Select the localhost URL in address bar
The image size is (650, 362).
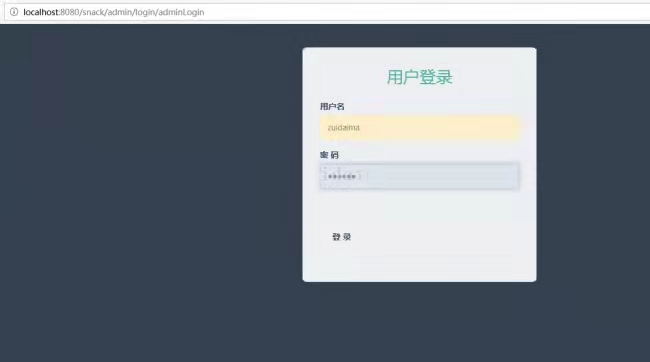coord(114,12)
